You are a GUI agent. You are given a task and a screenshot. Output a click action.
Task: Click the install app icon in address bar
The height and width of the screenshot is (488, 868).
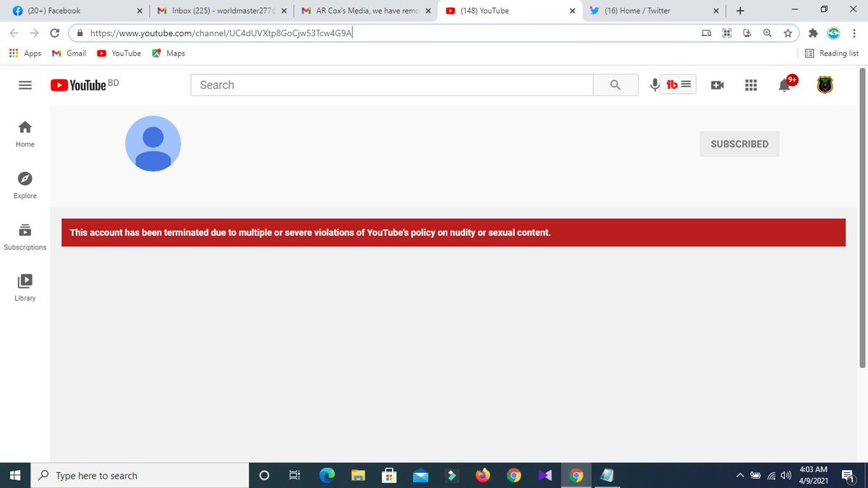[747, 33]
